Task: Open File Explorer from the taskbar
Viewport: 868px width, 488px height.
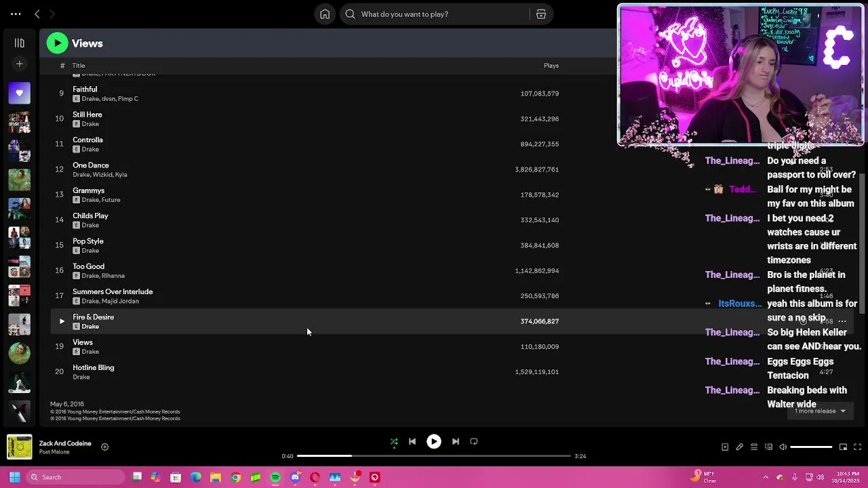Action: click(216, 477)
